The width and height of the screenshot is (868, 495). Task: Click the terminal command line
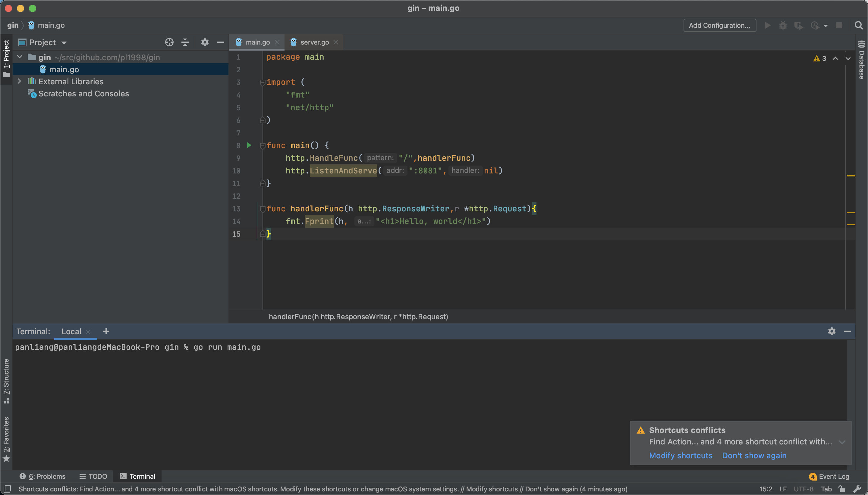[x=138, y=347]
